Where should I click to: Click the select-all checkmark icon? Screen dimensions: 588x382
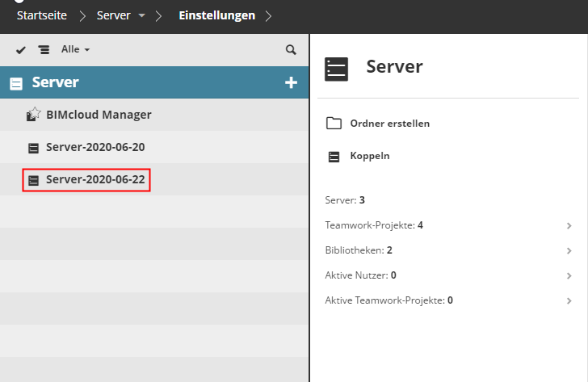(x=21, y=50)
